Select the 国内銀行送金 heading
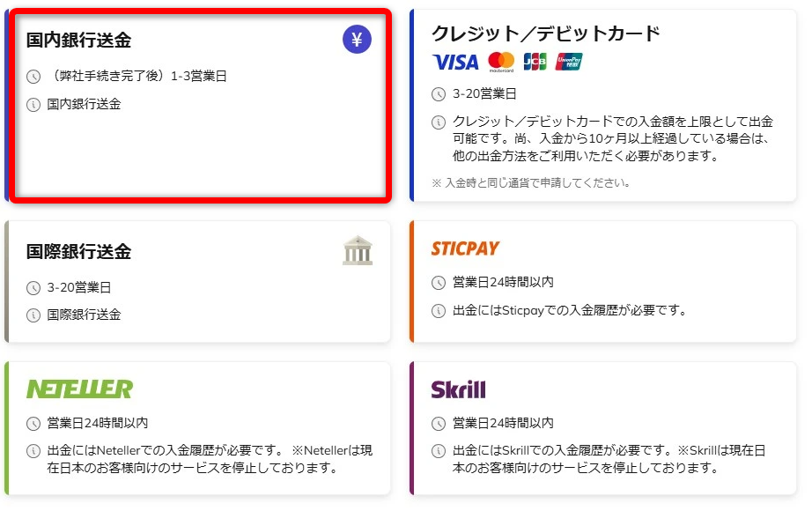Image resolution: width=812 pixels, height=511 pixels. pos(78,41)
